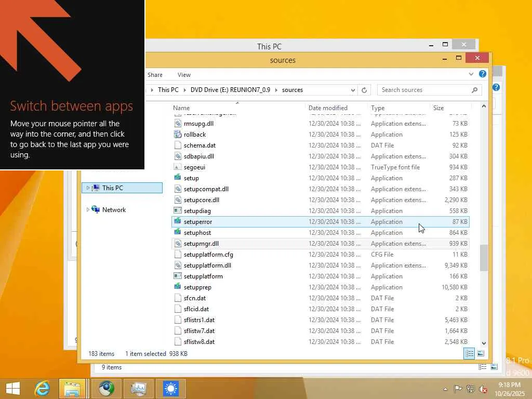Click the TrueType font file type cell
532x399 pixels.
395,167
